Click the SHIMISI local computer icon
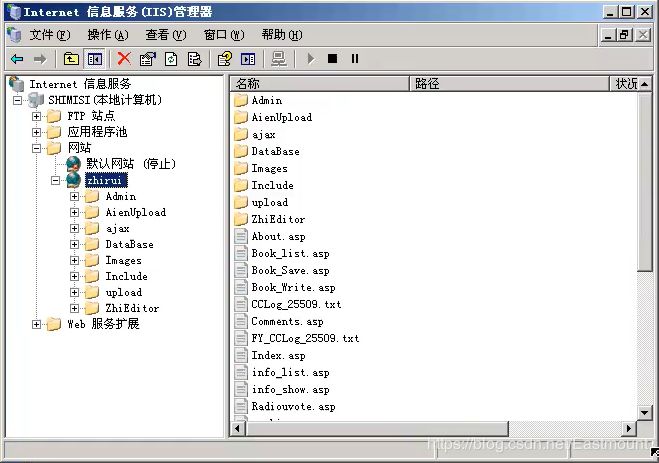This screenshot has width=659, height=463. pos(36,100)
